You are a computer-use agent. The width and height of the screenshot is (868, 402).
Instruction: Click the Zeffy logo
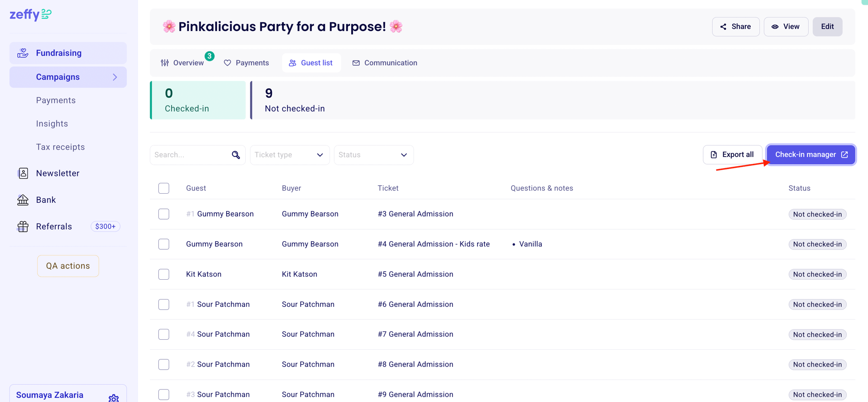point(30,15)
